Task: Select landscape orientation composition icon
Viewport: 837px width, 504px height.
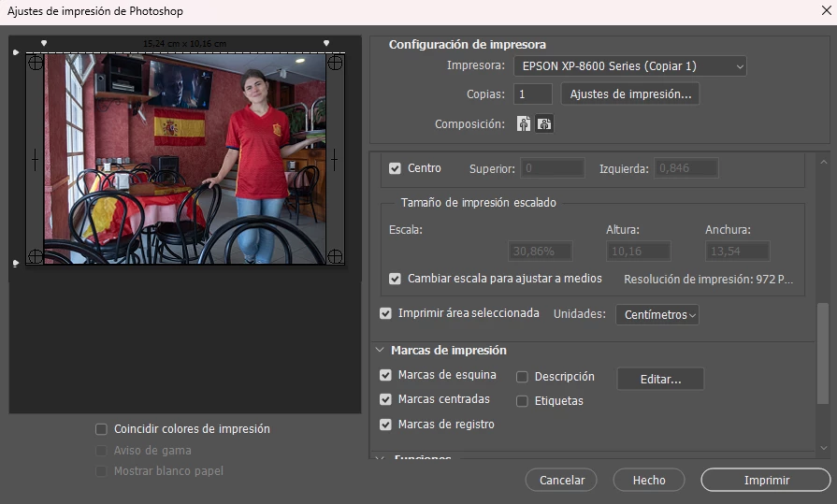Action: coord(544,123)
